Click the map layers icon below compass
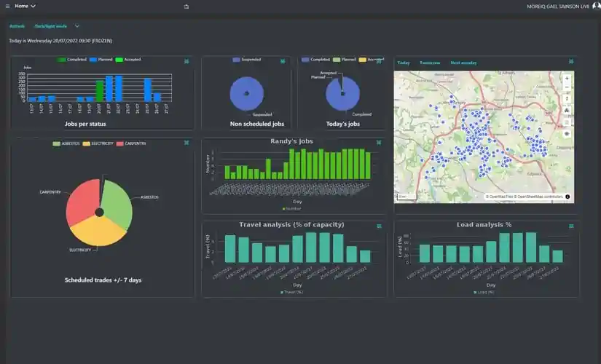Image resolution: width=601 pixels, height=364 pixels. (567, 111)
